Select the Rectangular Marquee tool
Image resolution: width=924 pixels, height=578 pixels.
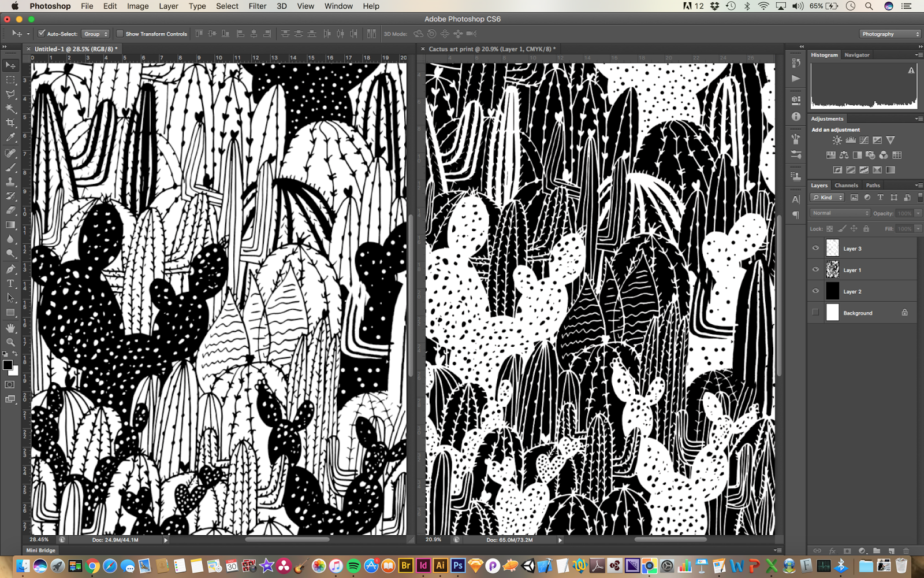pyautogui.click(x=10, y=80)
